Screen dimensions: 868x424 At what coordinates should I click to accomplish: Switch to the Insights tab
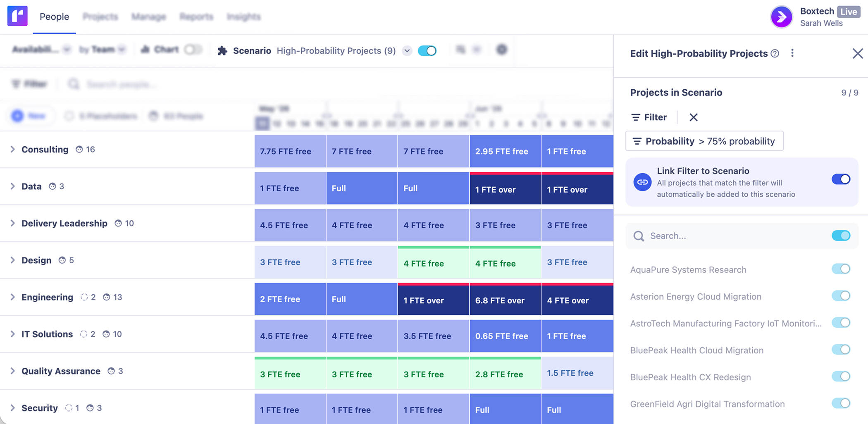pos(244,17)
